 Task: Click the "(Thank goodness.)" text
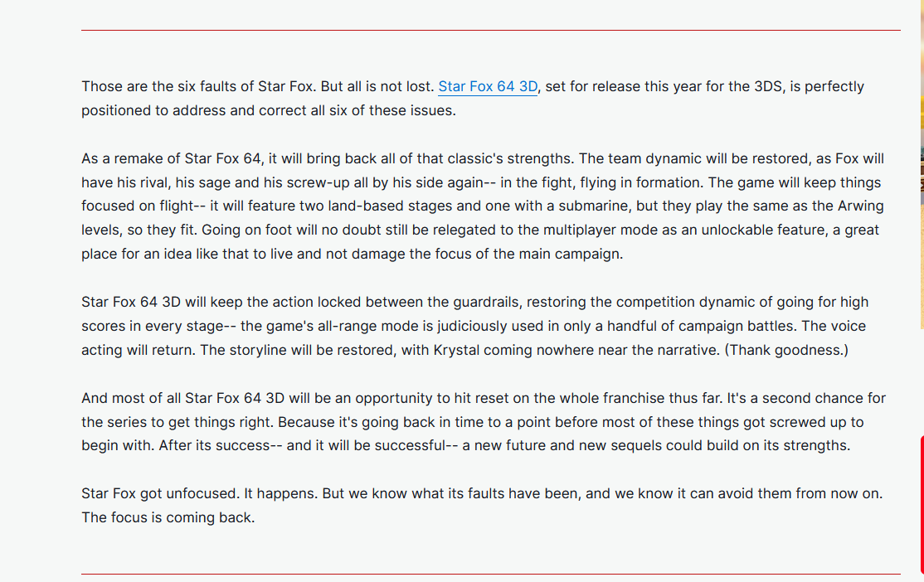pyautogui.click(x=786, y=350)
